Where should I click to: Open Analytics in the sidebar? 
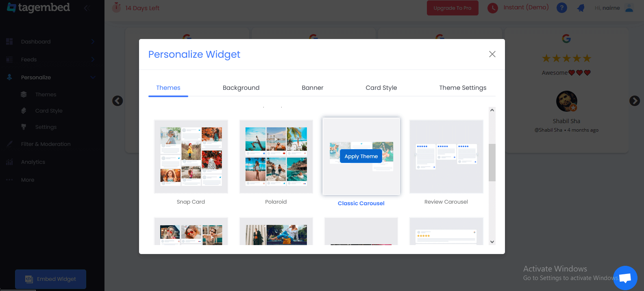point(33,162)
